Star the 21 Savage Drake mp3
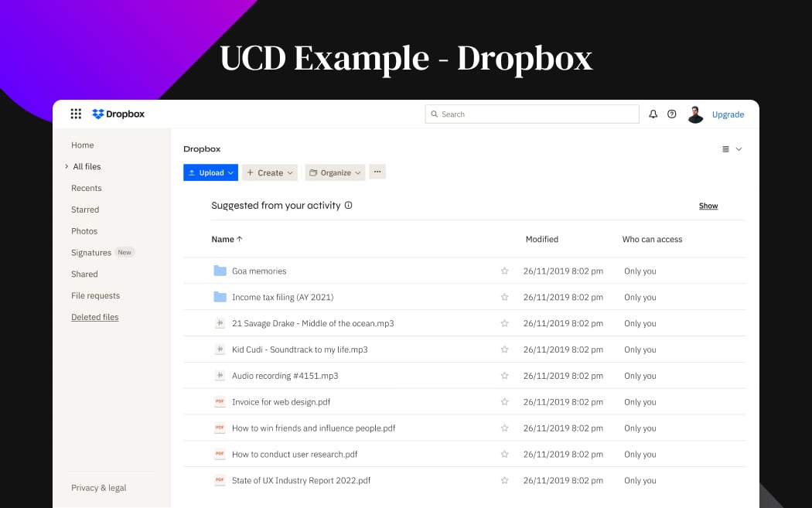The width and height of the screenshot is (812, 508). pyautogui.click(x=504, y=323)
